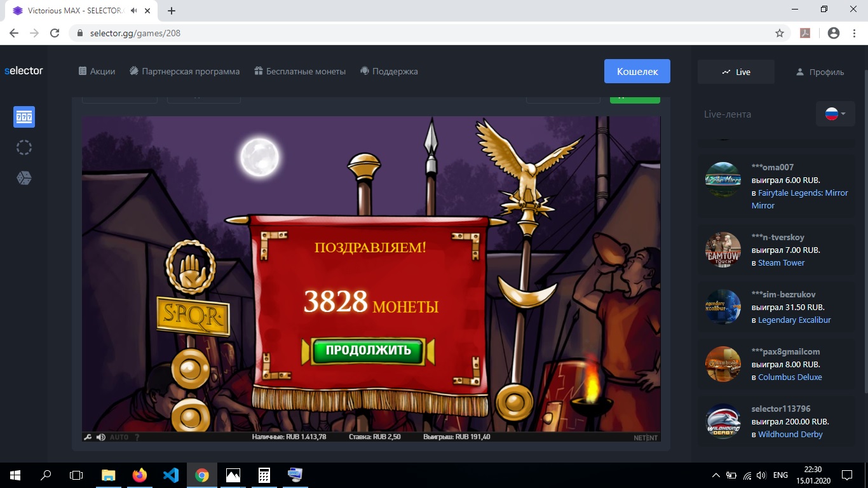Open the Calculator from taskbar
The image size is (868, 488).
pos(264,475)
